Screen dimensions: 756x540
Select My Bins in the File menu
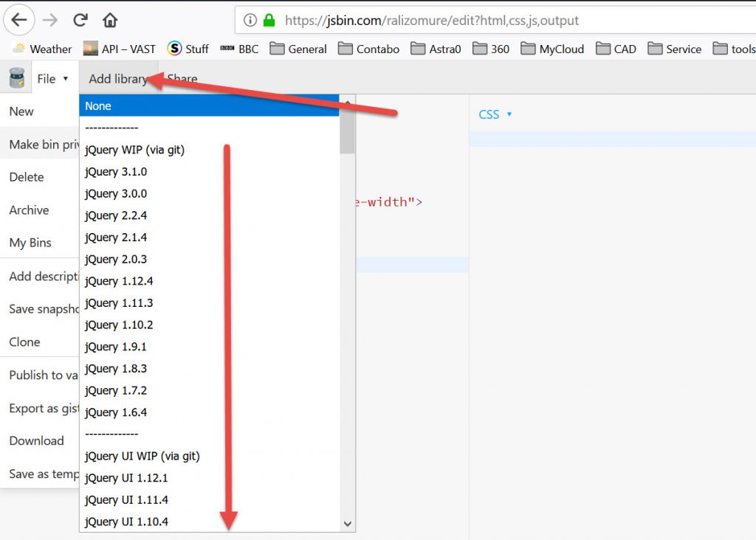[30, 243]
